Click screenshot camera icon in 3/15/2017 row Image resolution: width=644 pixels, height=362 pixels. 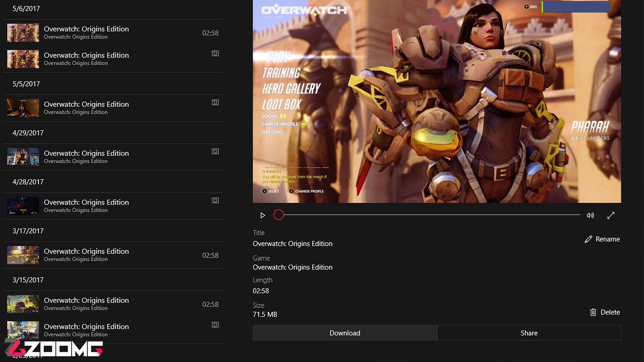coord(215,325)
